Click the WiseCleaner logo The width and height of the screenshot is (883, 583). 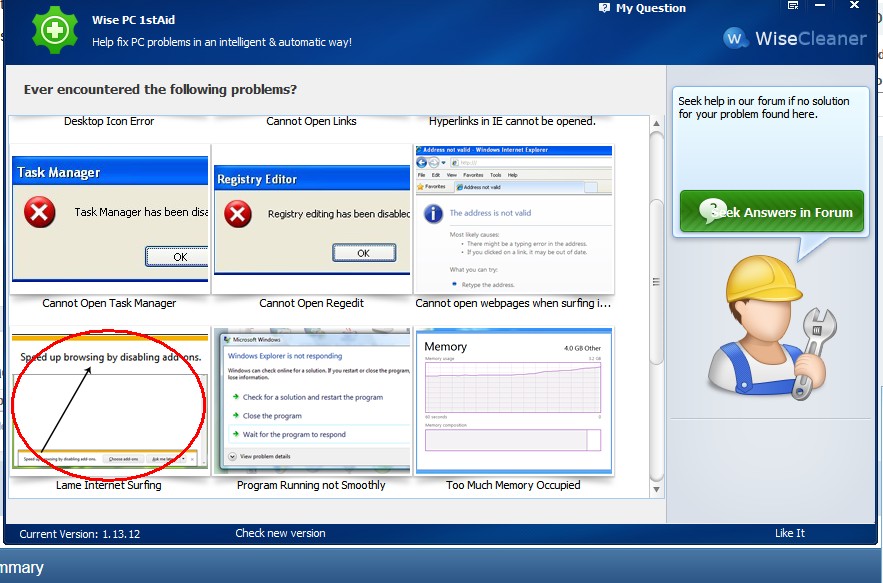pyautogui.click(x=794, y=38)
